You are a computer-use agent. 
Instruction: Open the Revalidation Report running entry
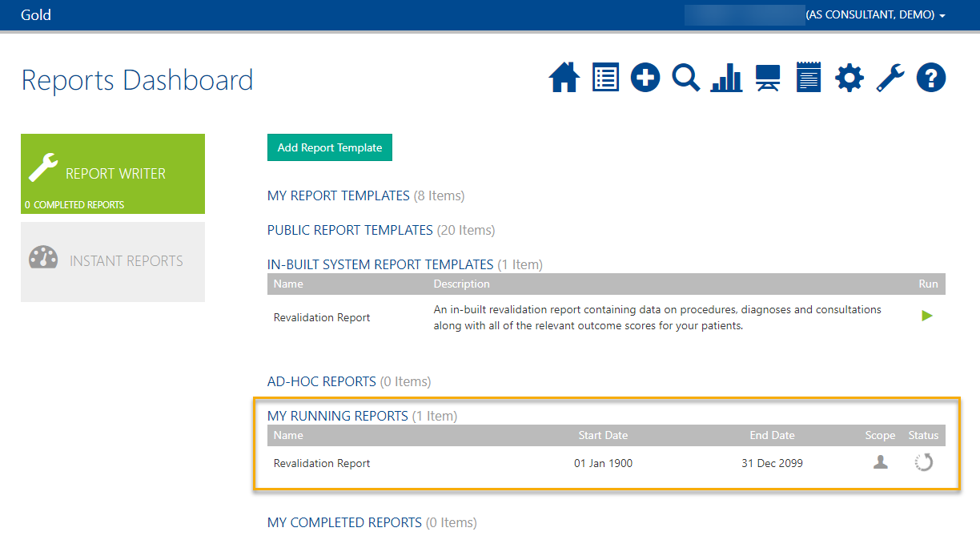click(x=321, y=462)
